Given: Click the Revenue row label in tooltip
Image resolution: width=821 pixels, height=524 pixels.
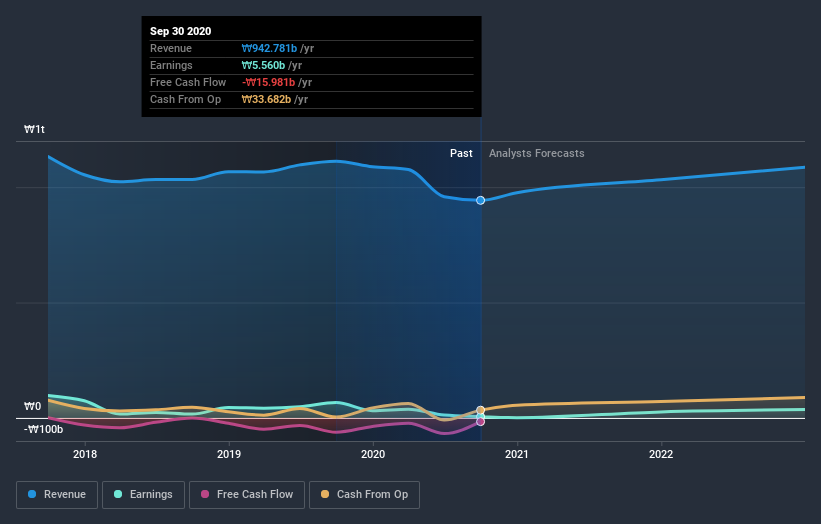Looking at the screenshot, I should click(171, 48).
